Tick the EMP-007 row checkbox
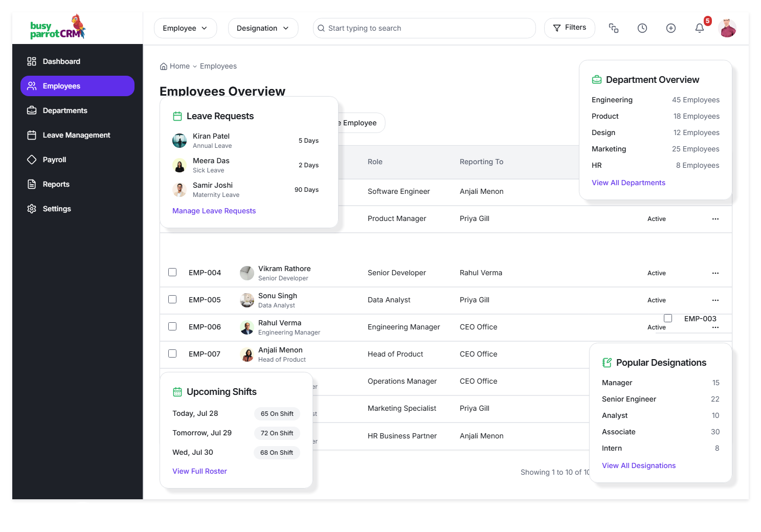 tap(172, 353)
